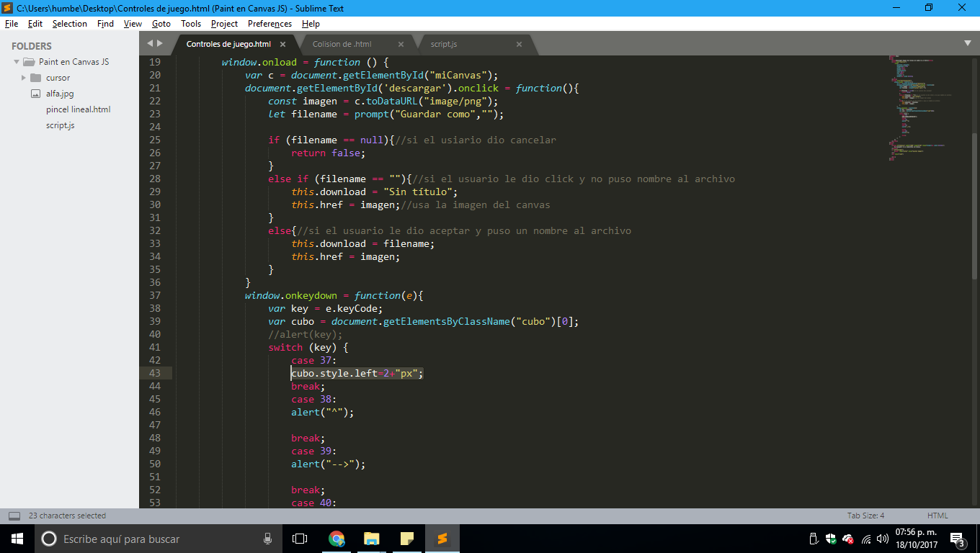Open Sticky Notes from the taskbar
The height and width of the screenshot is (553, 980).
(406, 539)
